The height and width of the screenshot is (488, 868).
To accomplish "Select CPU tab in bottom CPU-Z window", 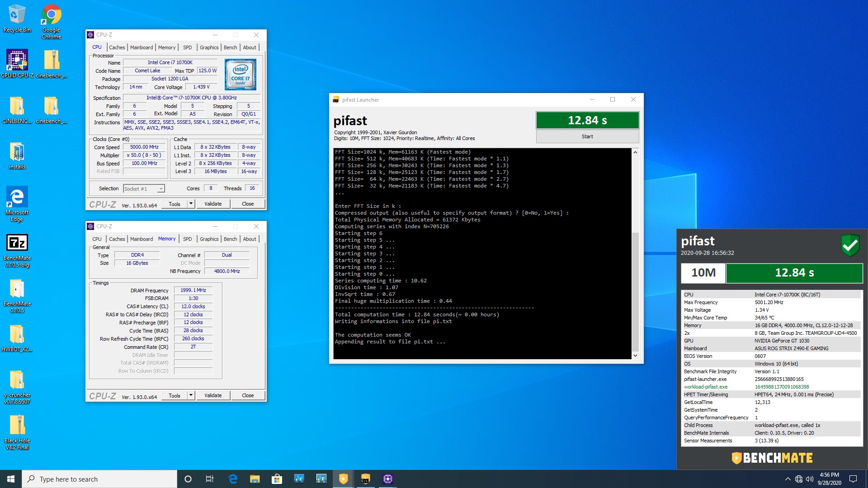I will 97,239.
